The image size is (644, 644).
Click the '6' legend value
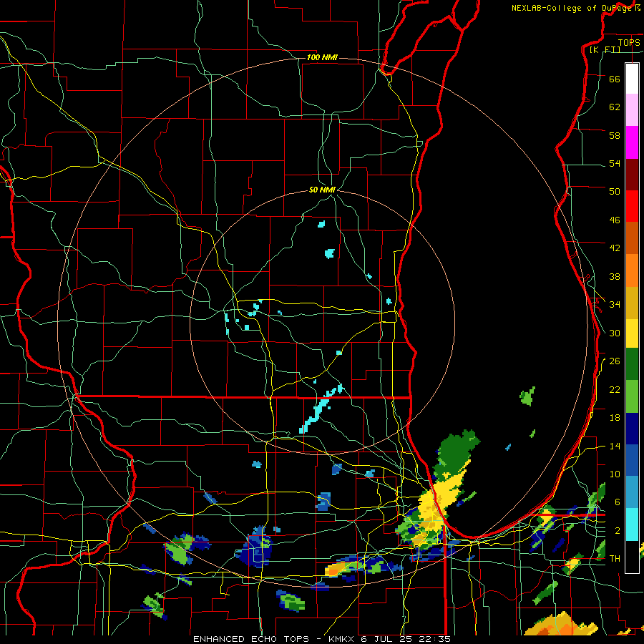tap(618, 502)
